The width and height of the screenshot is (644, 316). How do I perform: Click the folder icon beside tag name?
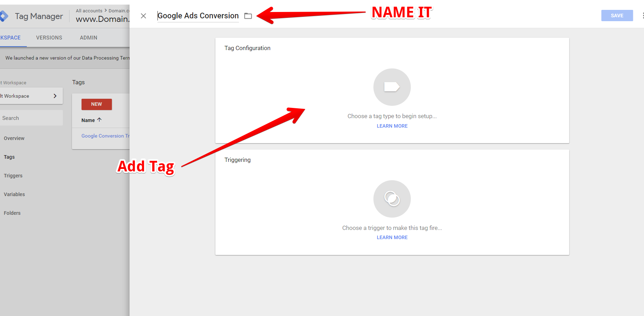(248, 16)
